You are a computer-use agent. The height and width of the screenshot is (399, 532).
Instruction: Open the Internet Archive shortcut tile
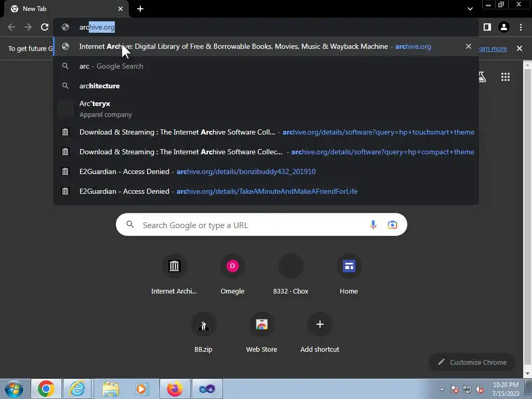pos(174,274)
